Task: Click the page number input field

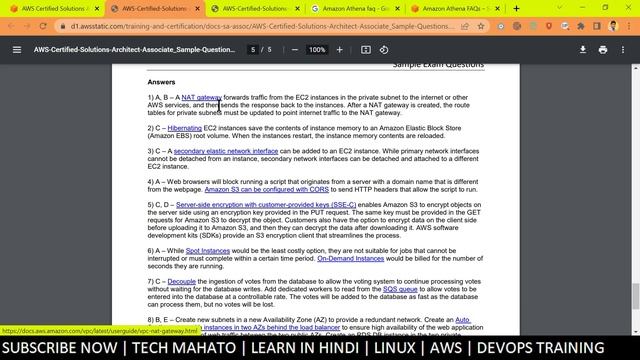Action: click(x=253, y=50)
